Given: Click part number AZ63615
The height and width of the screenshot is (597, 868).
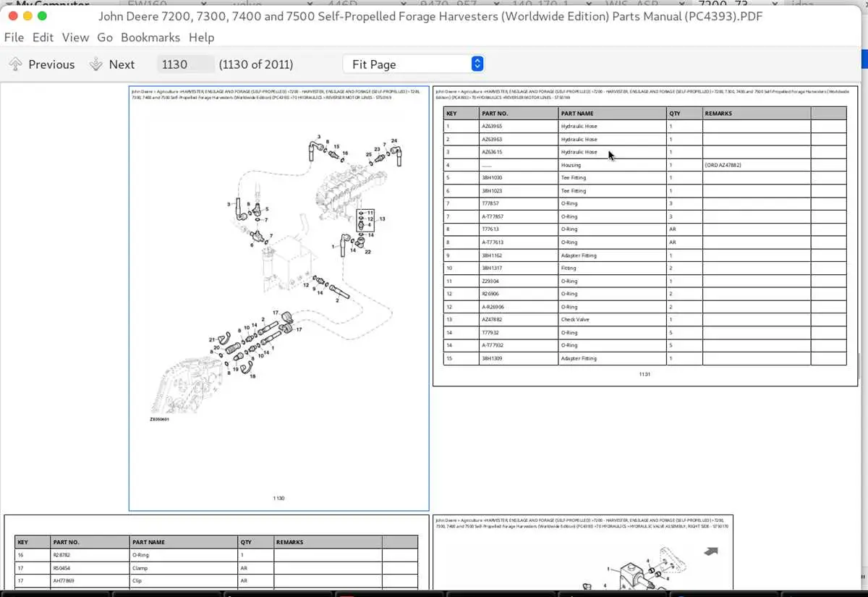Looking at the screenshot, I should (492, 152).
